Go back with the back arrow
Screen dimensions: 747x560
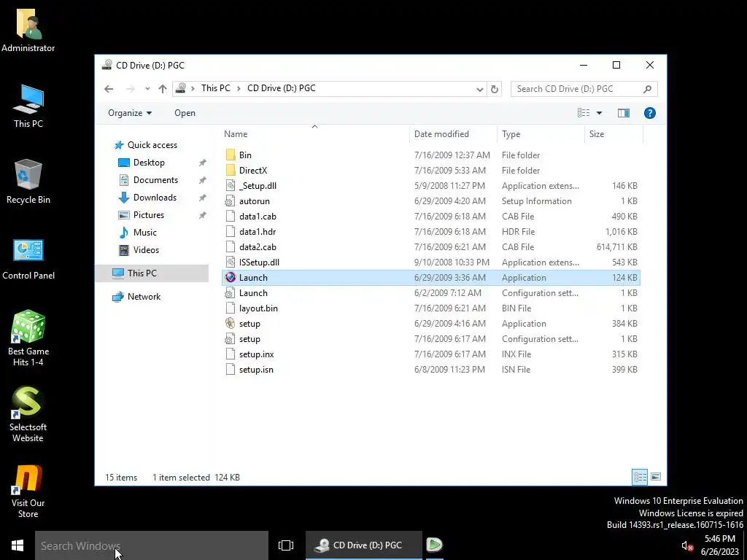[109, 88]
